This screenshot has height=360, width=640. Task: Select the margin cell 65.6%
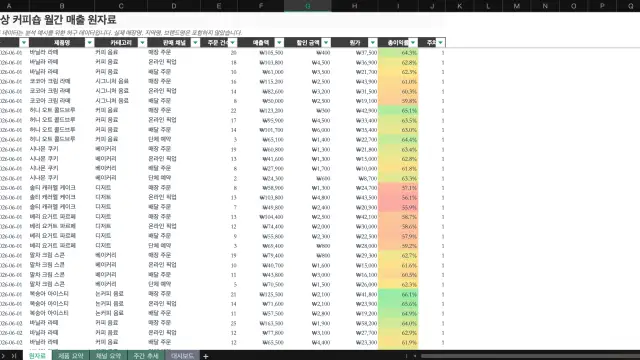pos(398,304)
